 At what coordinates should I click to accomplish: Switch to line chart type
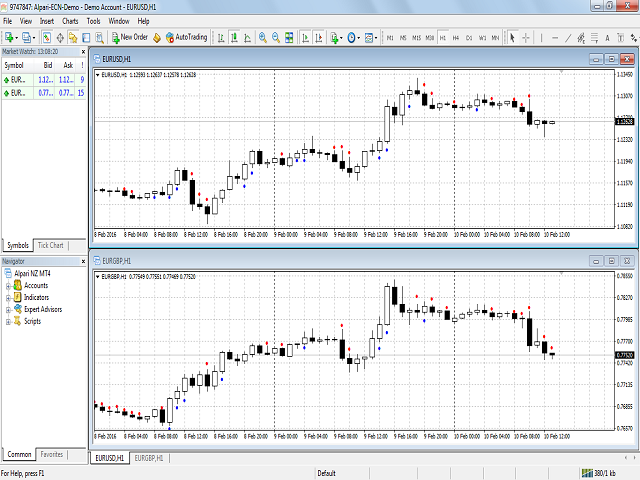click(x=247, y=38)
